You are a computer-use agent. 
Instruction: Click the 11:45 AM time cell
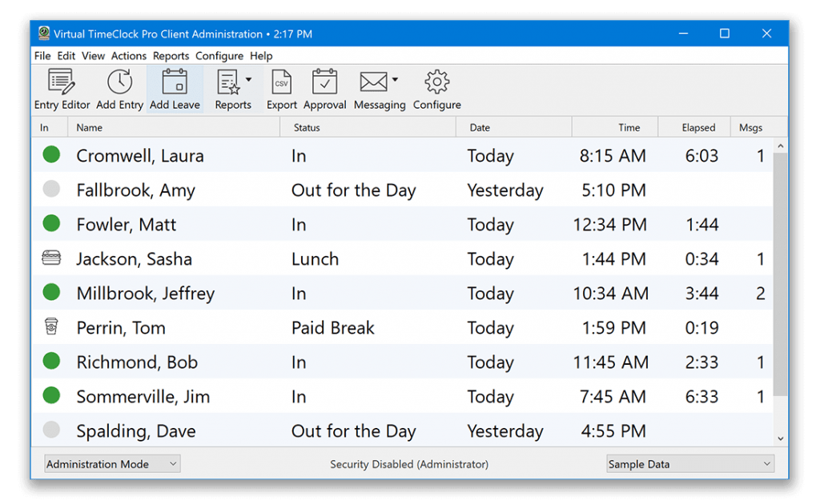tap(611, 362)
